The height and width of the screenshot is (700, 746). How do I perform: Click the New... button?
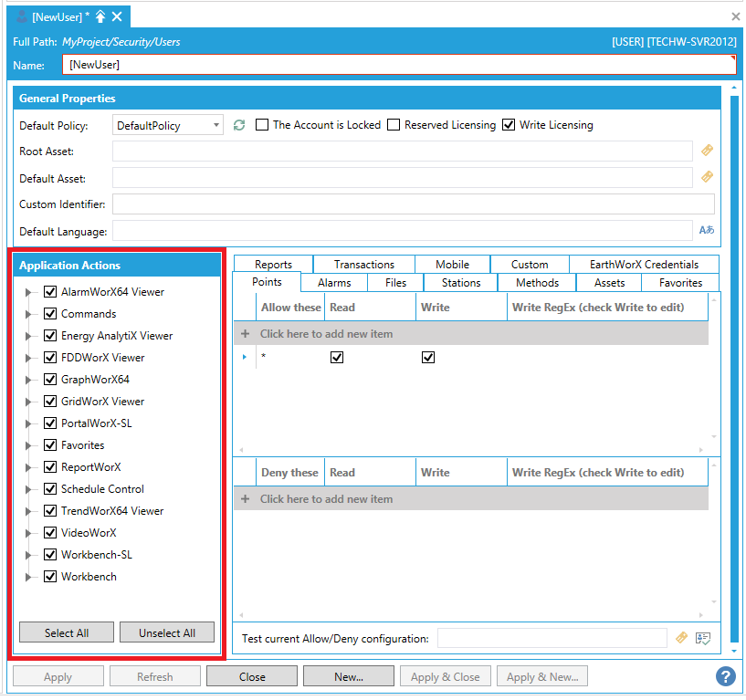pyautogui.click(x=349, y=677)
